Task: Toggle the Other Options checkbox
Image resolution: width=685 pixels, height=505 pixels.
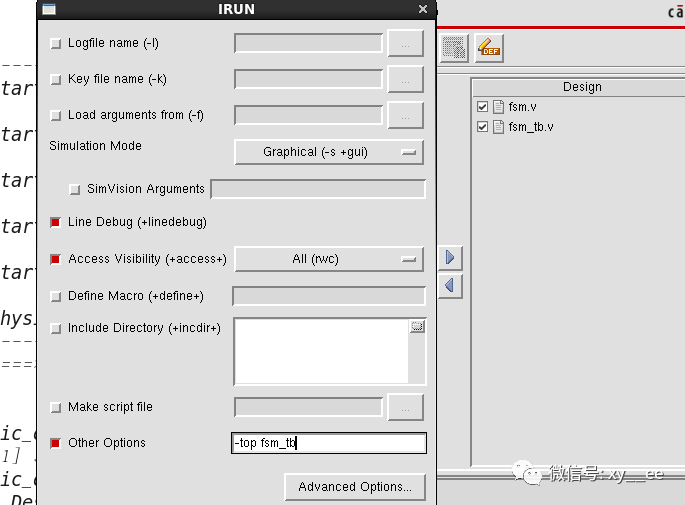Action: click(x=55, y=443)
